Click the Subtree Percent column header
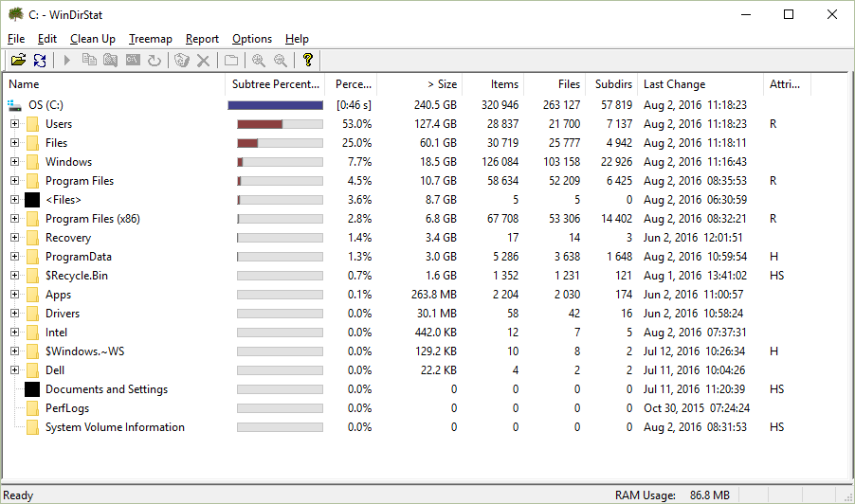This screenshot has width=855, height=504. [x=275, y=84]
